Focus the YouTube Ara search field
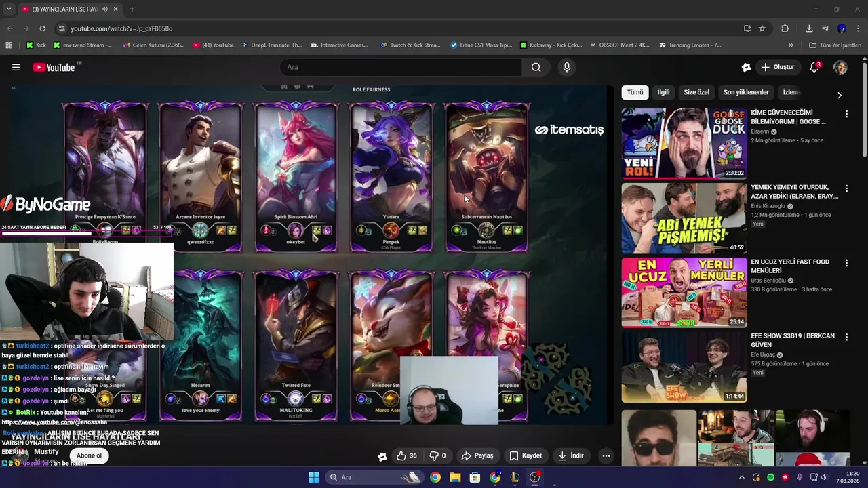The height and width of the screenshot is (488, 868). pos(401,67)
